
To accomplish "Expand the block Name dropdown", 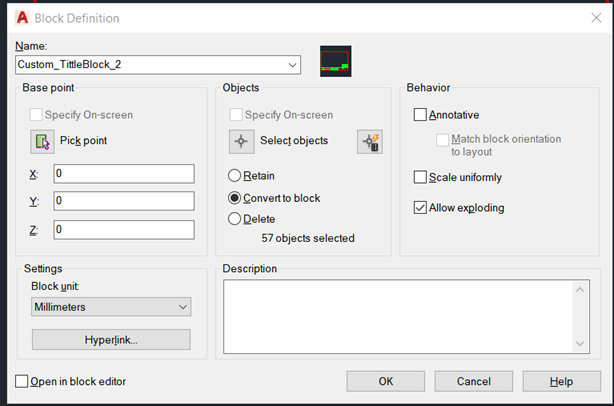I will pyautogui.click(x=292, y=65).
